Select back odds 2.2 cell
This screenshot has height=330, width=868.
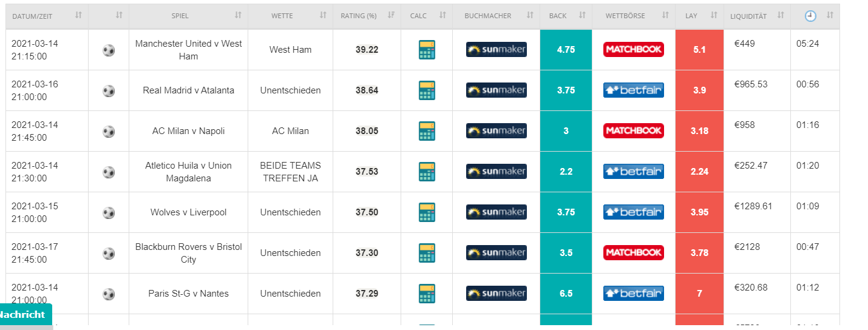click(566, 172)
